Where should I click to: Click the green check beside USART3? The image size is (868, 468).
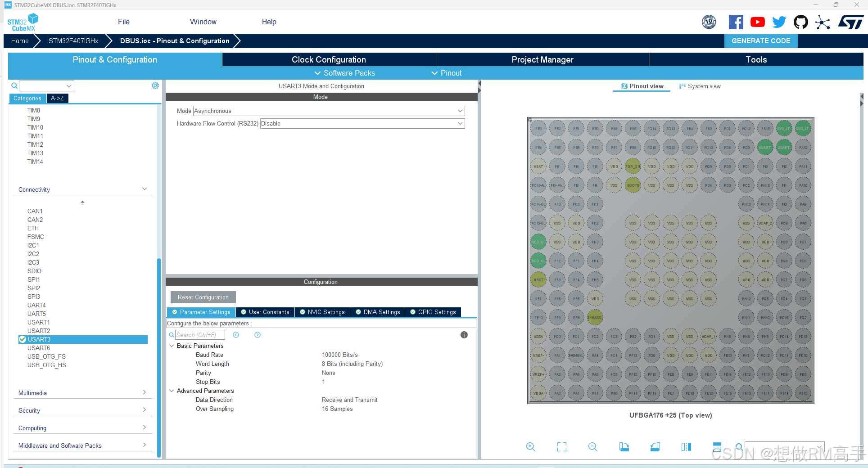point(23,339)
